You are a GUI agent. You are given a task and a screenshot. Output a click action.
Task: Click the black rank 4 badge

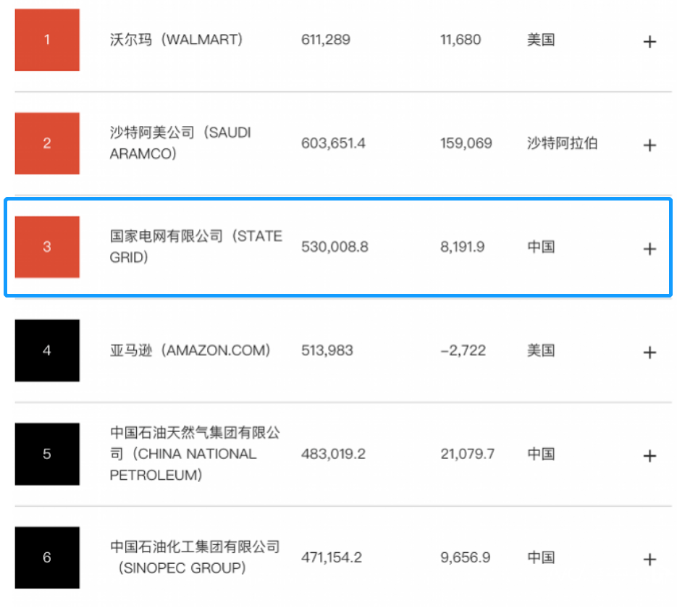click(x=47, y=350)
